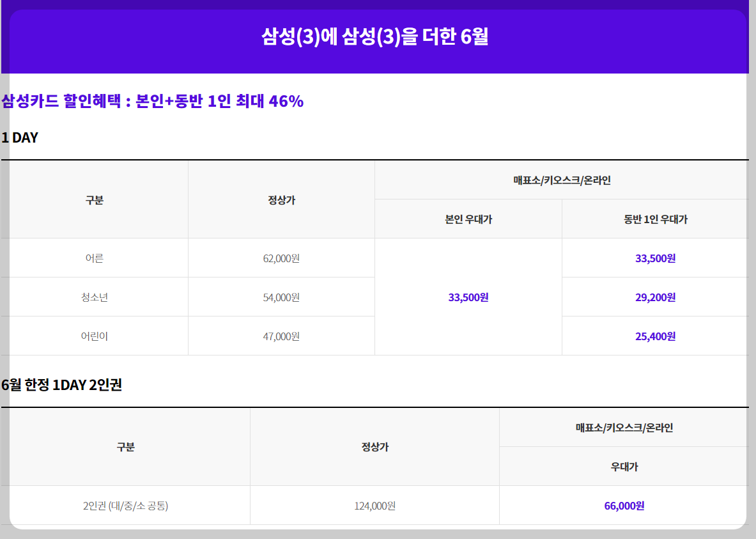Click the 동반 1인 우대가 column header
Screen dimensions: 756x539
(x=655, y=219)
